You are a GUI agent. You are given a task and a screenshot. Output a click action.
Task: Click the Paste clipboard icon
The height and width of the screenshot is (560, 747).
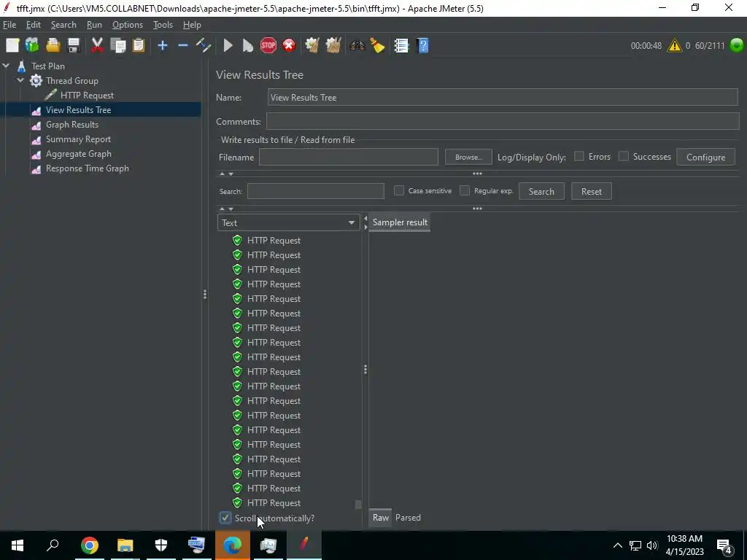(x=138, y=46)
